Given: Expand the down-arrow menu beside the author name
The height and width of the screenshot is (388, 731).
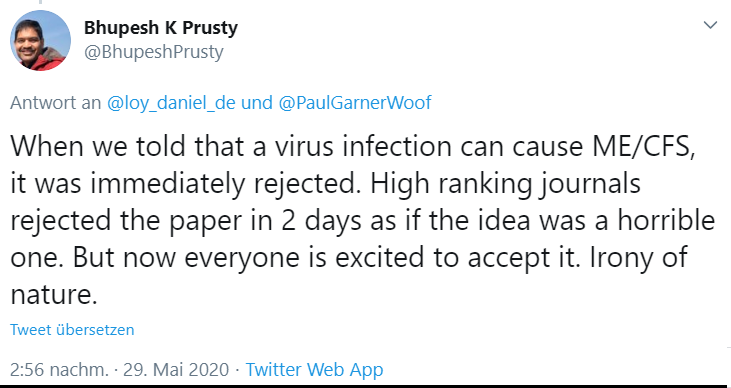Looking at the screenshot, I should (x=710, y=25).
